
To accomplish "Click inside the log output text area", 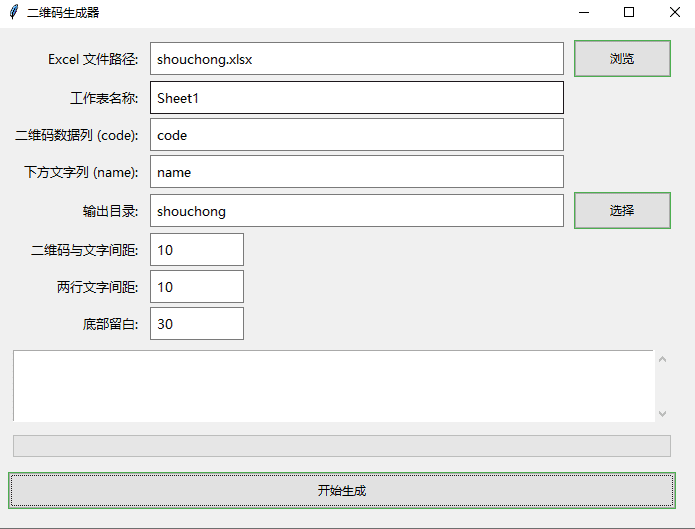I will pos(333,386).
